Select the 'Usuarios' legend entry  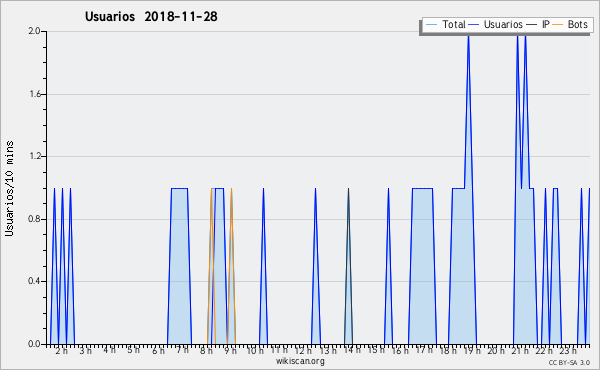(x=495, y=24)
